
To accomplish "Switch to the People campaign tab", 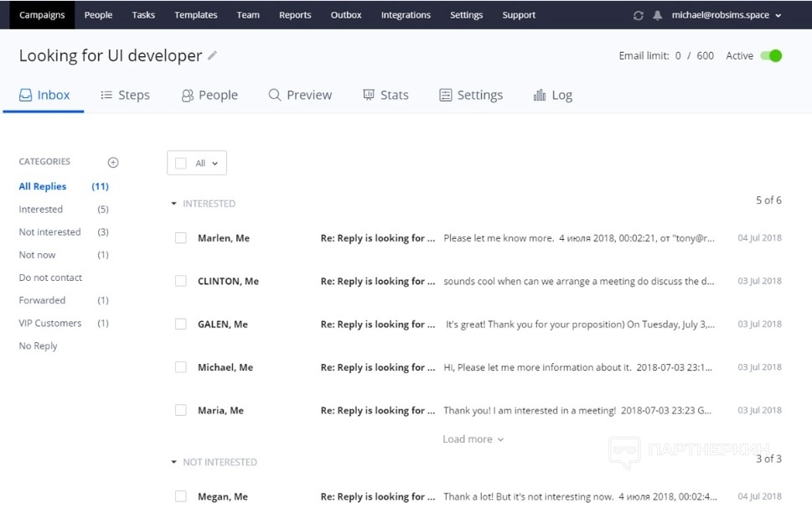I will click(x=209, y=96).
